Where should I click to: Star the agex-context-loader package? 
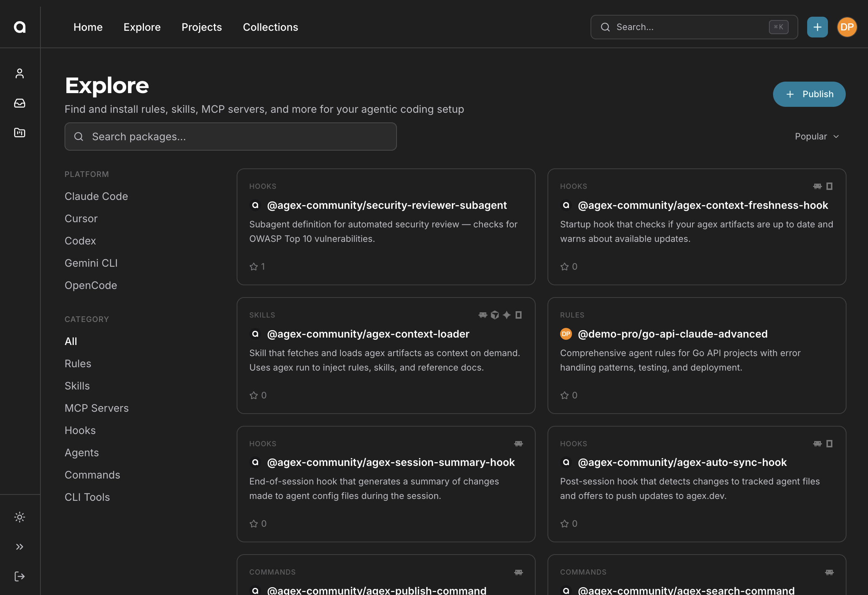point(254,395)
